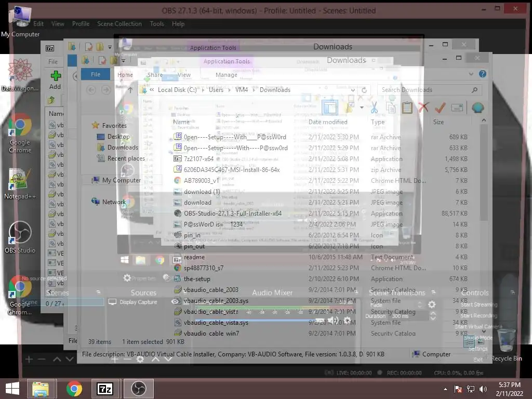
Task: Open Fade transition dropdown in Scene Transitions
Action: point(395,304)
